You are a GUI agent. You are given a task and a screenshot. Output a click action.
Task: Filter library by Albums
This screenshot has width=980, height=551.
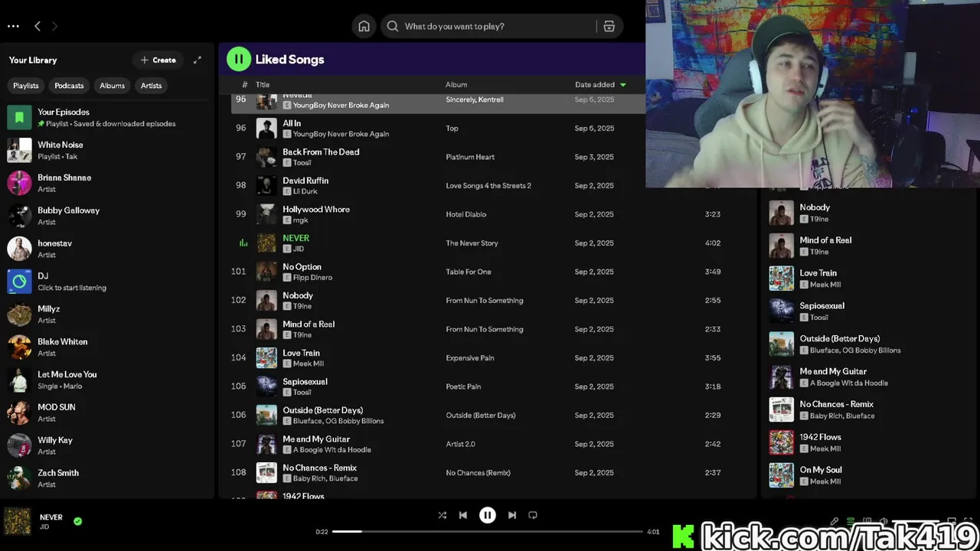tap(112, 86)
